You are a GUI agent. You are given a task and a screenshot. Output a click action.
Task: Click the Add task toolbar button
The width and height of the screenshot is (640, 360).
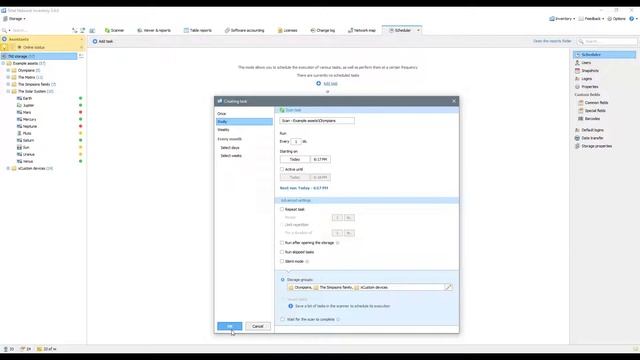coord(103,41)
